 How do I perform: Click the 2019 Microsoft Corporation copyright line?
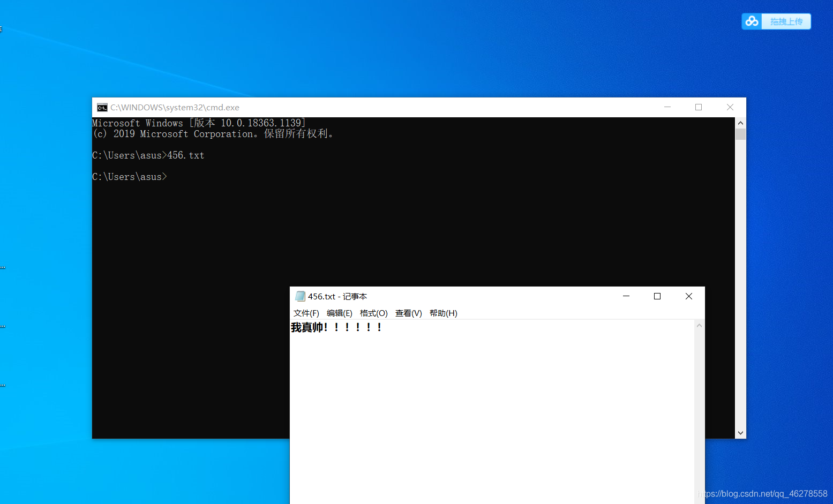click(x=214, y=134)
